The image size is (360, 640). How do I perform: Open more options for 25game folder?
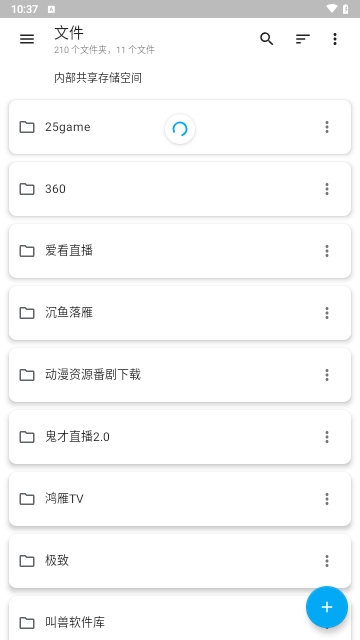point(327,127)
